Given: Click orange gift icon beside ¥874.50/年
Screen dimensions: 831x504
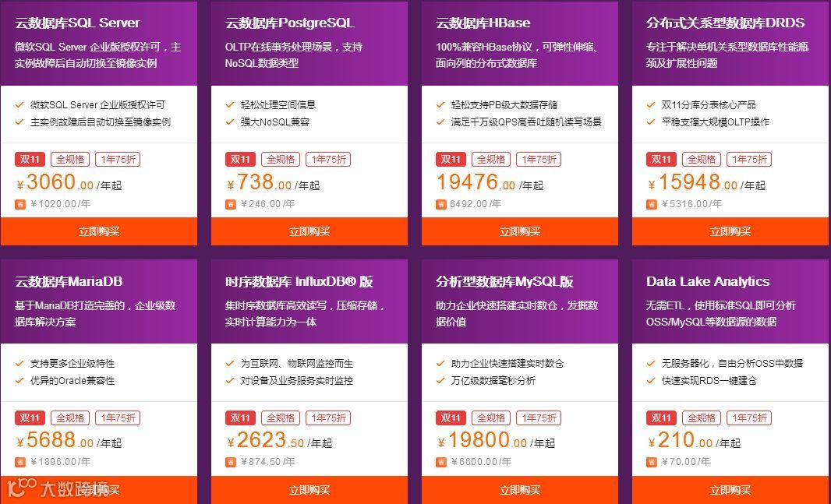Looking at the screenshot, I should (x=231, y=462).
